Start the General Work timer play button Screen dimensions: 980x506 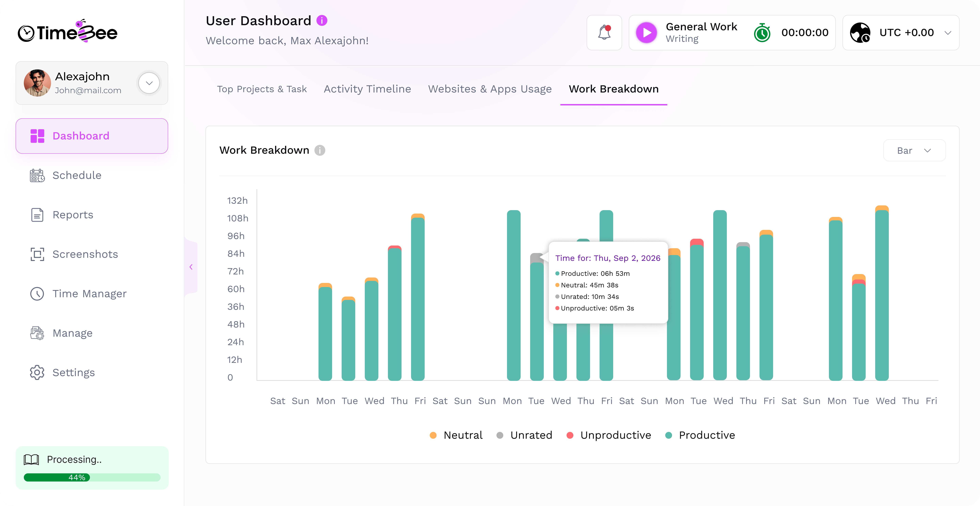click(646, 33)
